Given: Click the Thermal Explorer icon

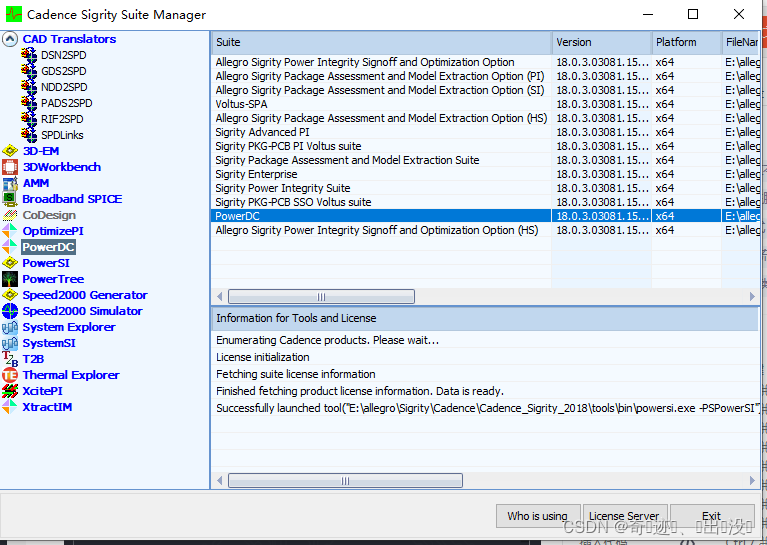Looking at the screenshot, I should coord(10,375).
